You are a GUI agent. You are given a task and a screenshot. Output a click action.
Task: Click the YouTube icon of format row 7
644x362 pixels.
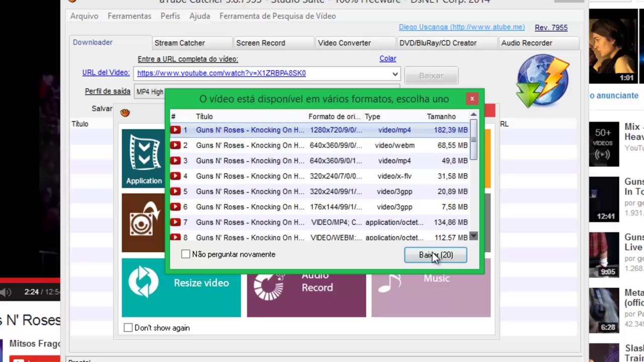click(x=175, y=222)
